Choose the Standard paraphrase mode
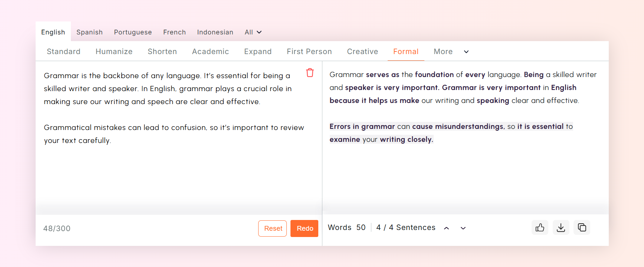The height and width of the screenshot is (267, 644). click(x=63, y=51)
